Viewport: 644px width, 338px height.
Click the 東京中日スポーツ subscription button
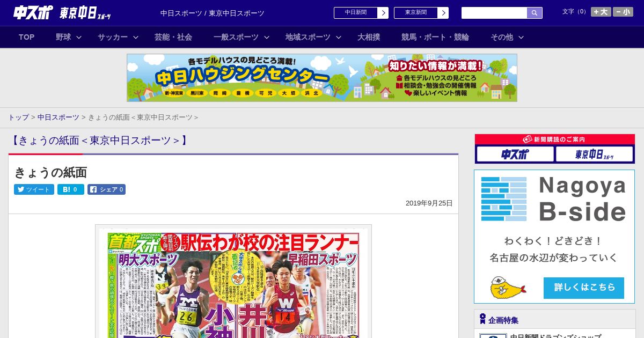click(595, 155)
